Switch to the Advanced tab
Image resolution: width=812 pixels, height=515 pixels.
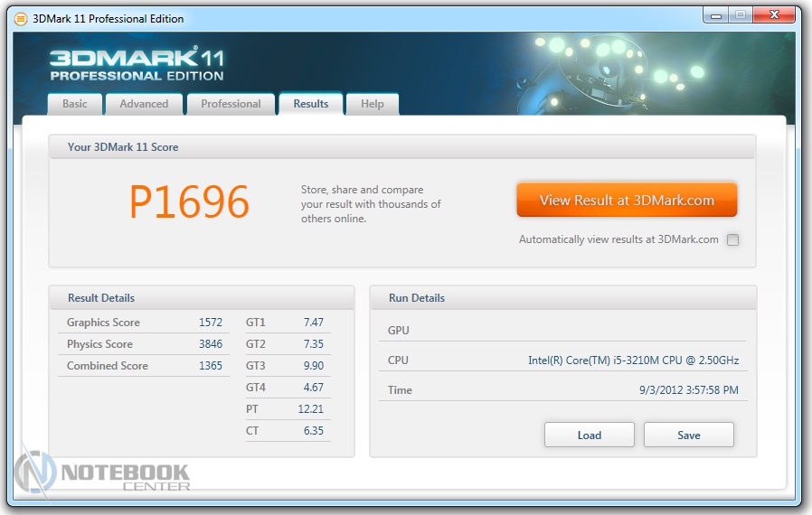pyautogui.click(x=144, y=104)
